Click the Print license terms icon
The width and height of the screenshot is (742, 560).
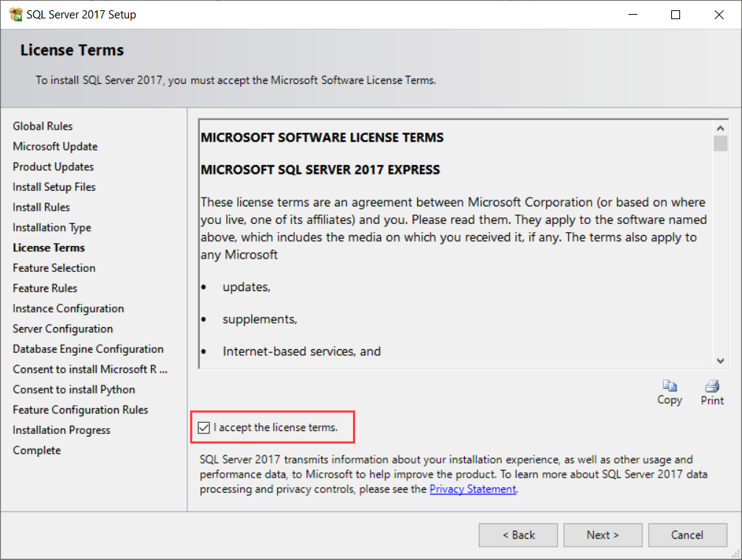pyautogui.click(x=712, y=386)
